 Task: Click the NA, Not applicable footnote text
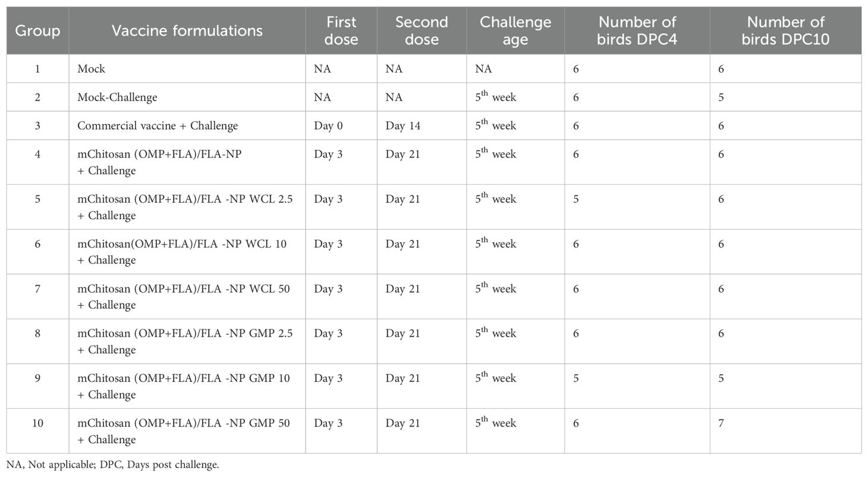113,465
